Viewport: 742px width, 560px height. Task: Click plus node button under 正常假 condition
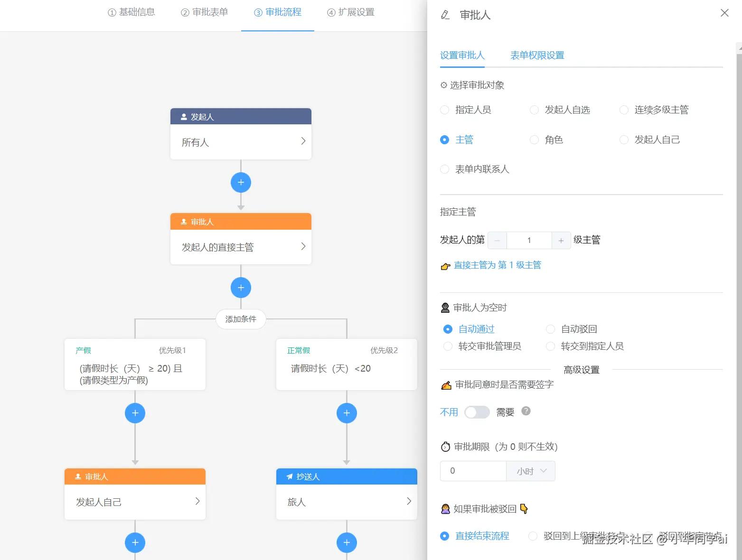click(347, 413)
